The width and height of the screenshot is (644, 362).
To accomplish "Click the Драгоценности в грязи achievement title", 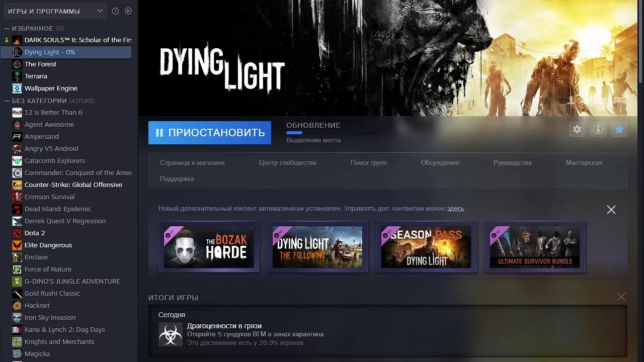I will pyautogui.click(x=224, y=326).
